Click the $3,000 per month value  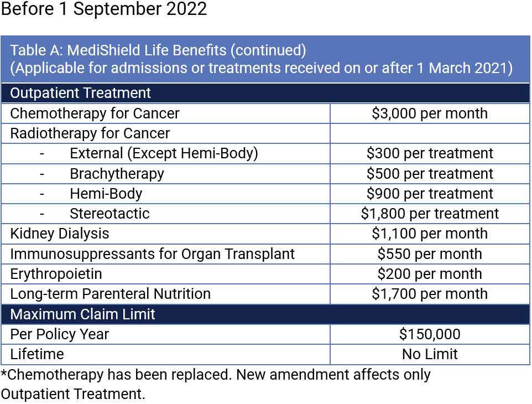[430, 113]
